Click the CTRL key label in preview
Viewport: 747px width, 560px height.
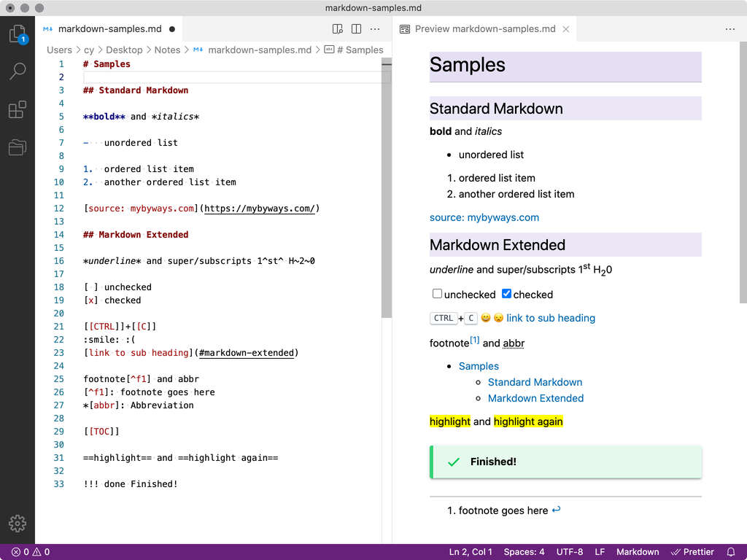click(443, 318)
